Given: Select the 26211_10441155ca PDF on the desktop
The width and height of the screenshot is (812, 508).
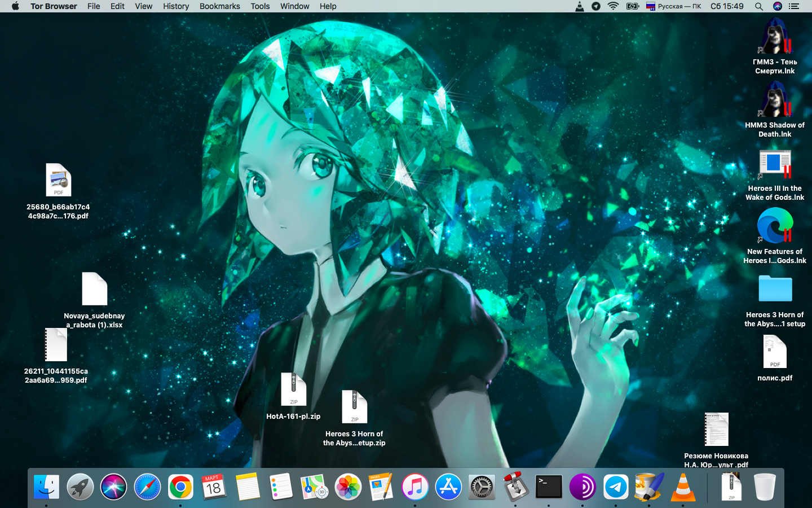Looking at the screenshot, I should click(56, 356).
